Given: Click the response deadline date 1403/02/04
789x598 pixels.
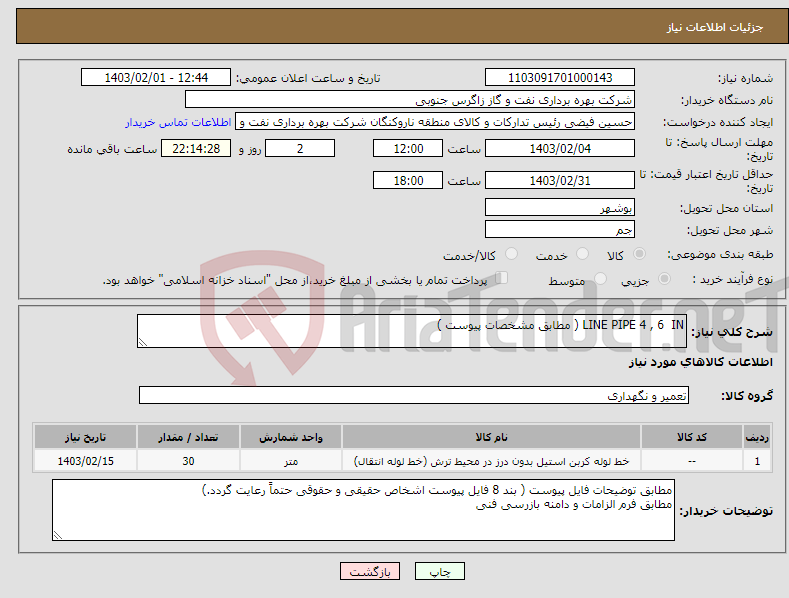Looking at the screenshot, I should (x=560, y=148).
